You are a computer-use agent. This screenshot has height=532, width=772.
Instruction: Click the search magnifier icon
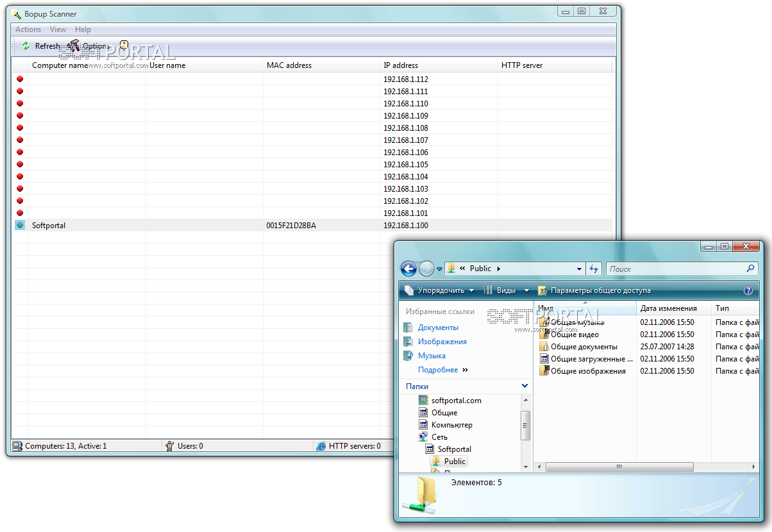[751, 269]
